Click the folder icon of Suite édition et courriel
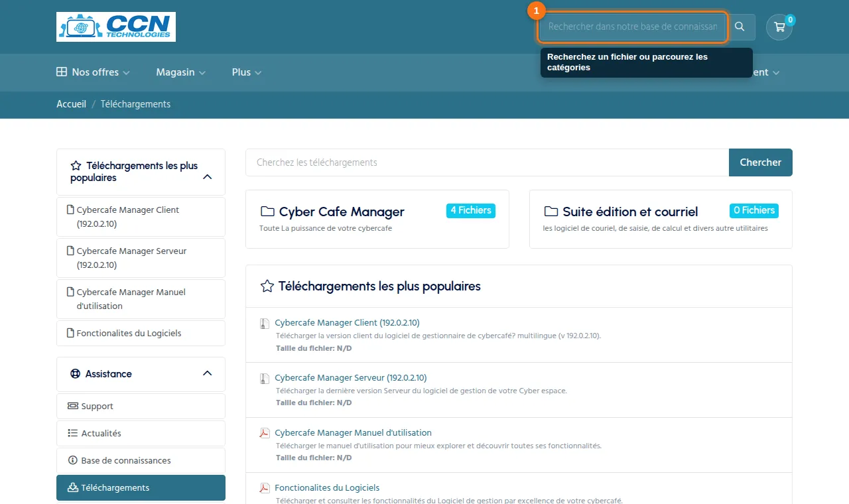The width and height of the screenshot is (849, 504). 551,212
